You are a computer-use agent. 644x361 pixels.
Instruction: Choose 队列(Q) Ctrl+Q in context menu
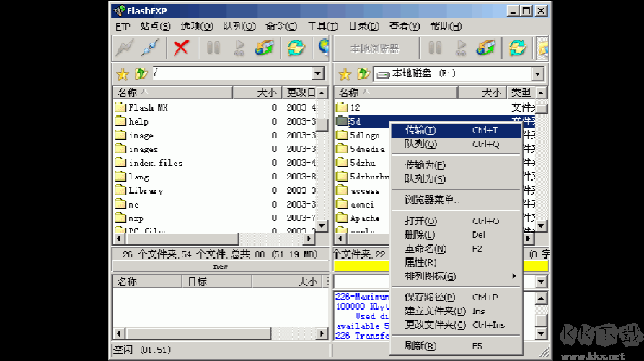[456, 144]
